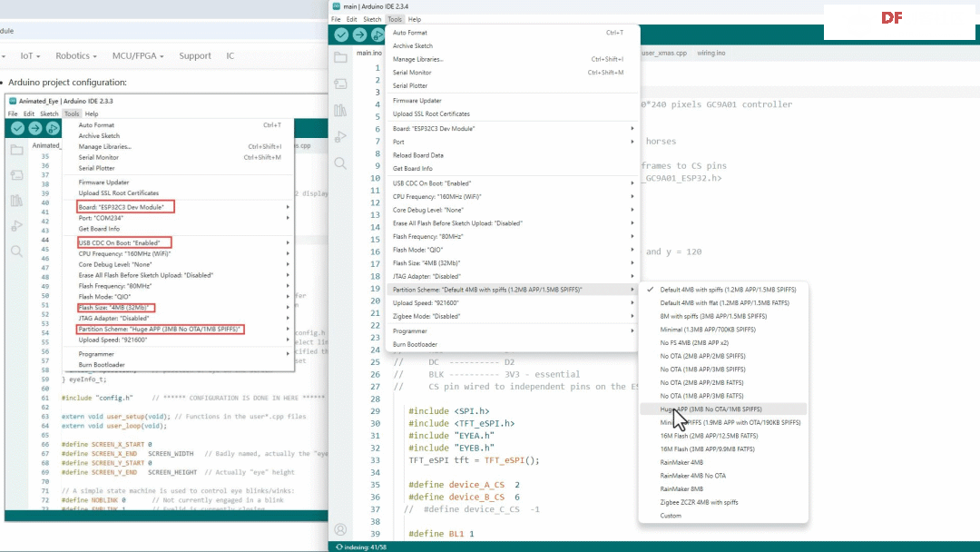Choose Manage Libraries in main Tools menu
This screenshot has height=552, width=980.
pyautogui.click(x=513, y=59)
